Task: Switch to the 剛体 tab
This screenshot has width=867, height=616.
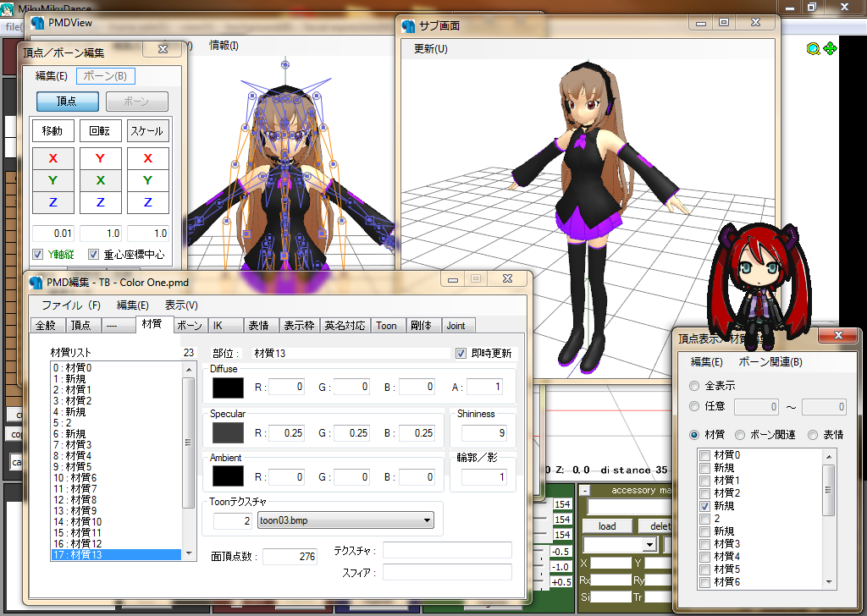Action: [x=422, y=326]
